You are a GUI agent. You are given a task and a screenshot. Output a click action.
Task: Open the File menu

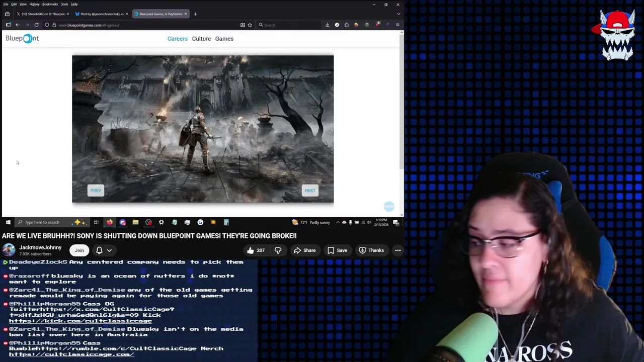point(6,4)
